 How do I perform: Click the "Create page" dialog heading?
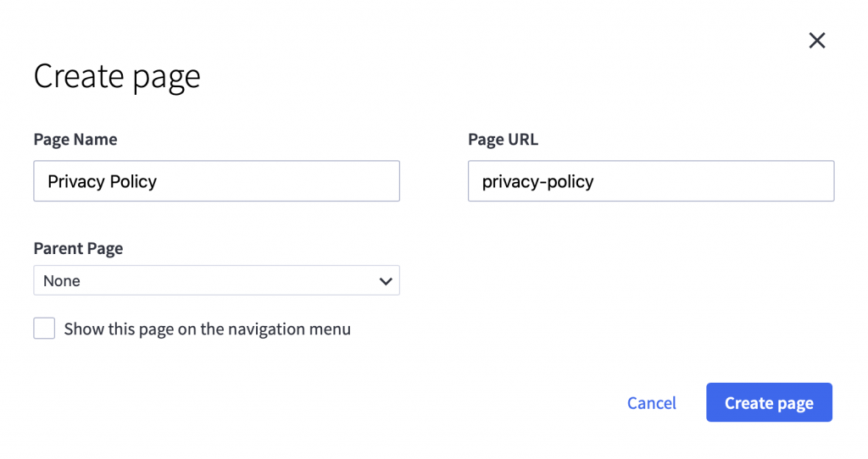(117, 77)
